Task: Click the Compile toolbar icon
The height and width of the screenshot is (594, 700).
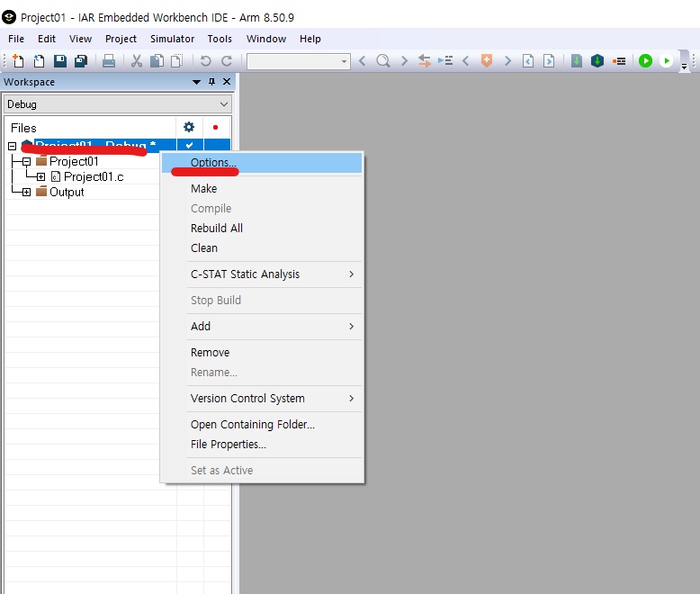Action: (x=577, y=60)
